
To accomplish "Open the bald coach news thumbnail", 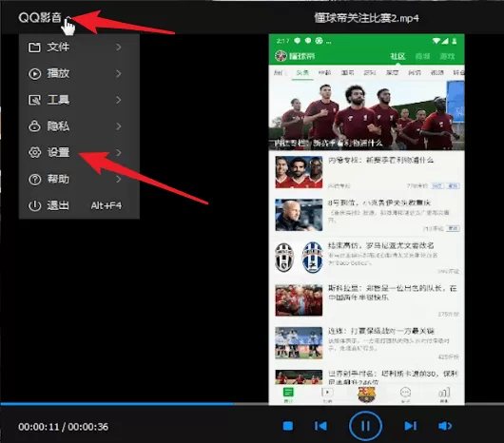I will pos(299,215).
